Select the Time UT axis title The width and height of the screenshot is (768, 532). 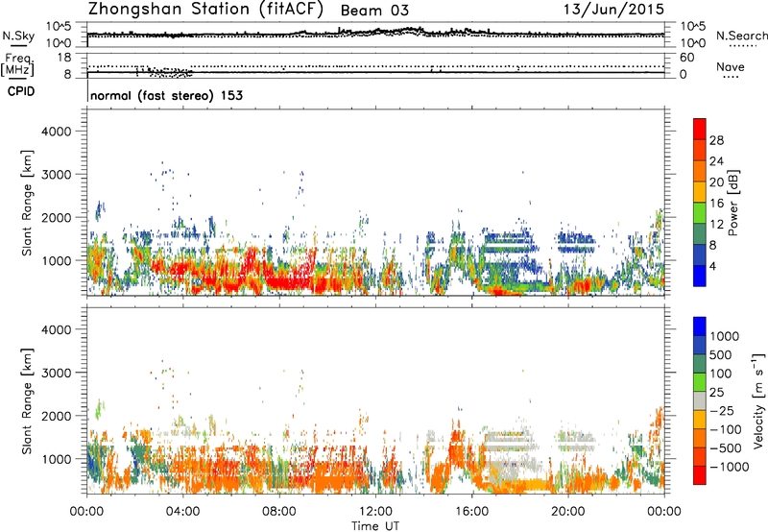pyautogui.click(x=375, y=526)
